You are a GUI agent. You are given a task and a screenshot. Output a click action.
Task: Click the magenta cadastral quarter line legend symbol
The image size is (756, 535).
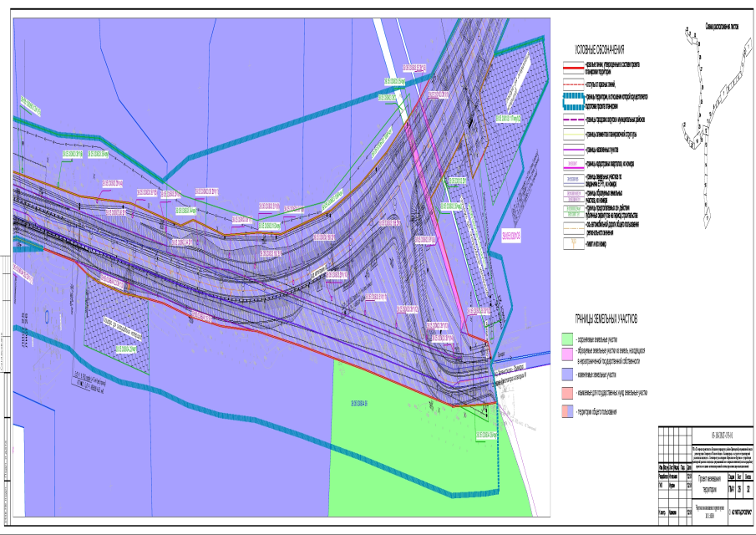click(x=573, y=164)
